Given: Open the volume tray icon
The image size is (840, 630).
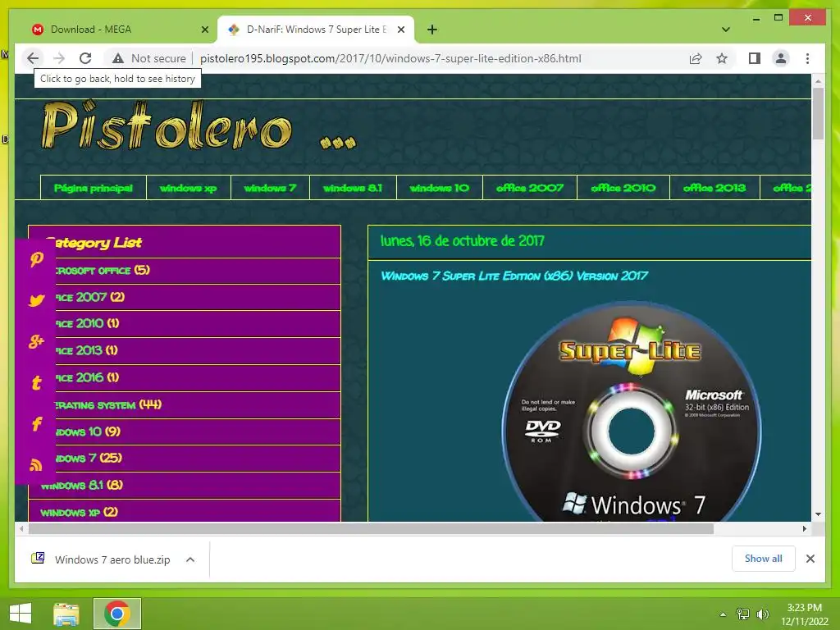Looking at the screenshot, I should pos(762,614).
